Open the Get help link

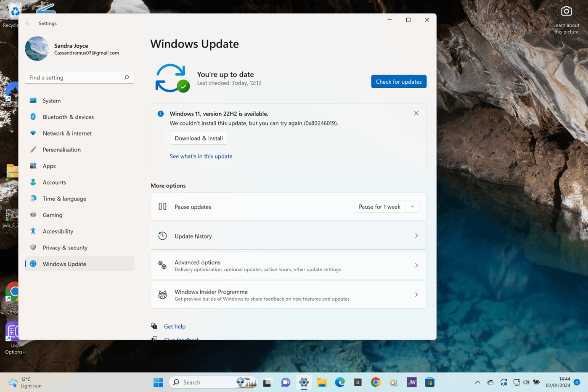tap(175, 326)
